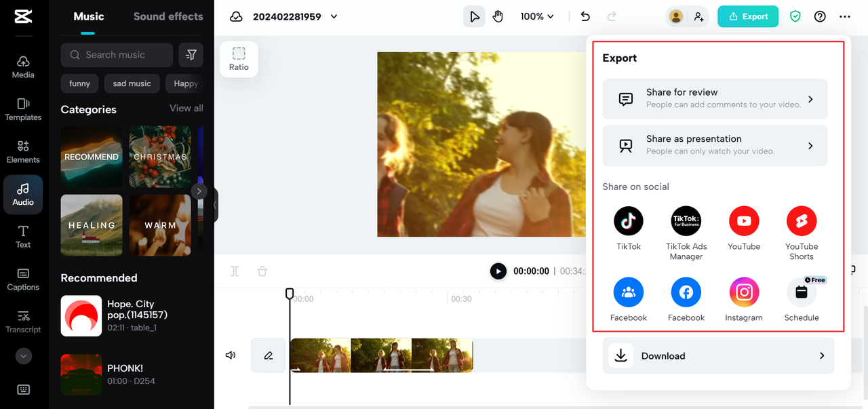Click the timeline playhead marker
The height and width of the screenshot is (409, 868).
[x=290, y=294]
